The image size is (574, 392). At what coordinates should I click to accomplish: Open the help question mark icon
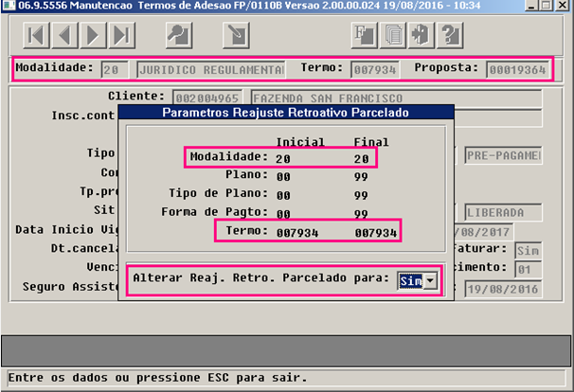click(x=450, y=35)
